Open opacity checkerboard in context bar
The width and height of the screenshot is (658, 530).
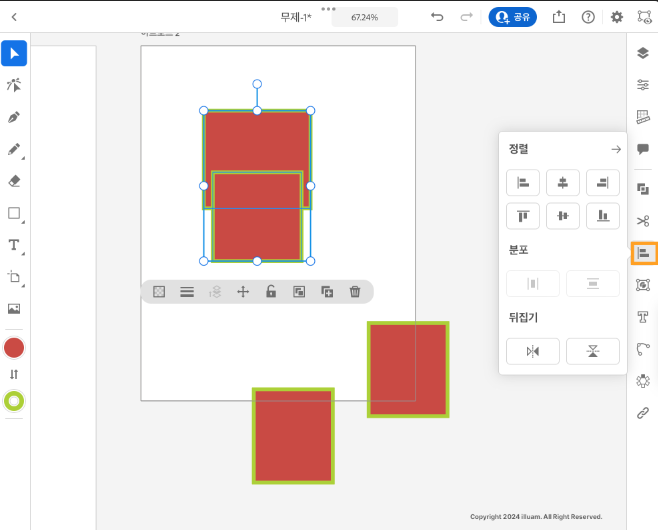159,292
